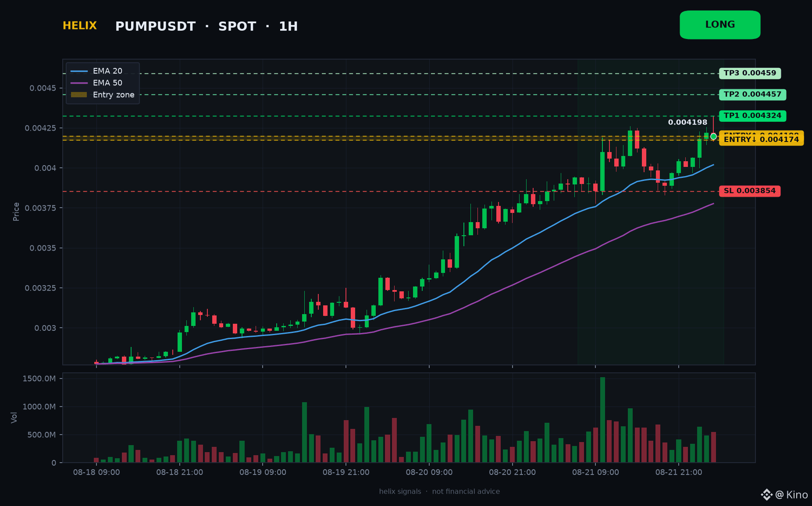This screenshot has height=506, width=812.
Task: Click the 1500.0M volume axis tick
Action: click(39, 379)
